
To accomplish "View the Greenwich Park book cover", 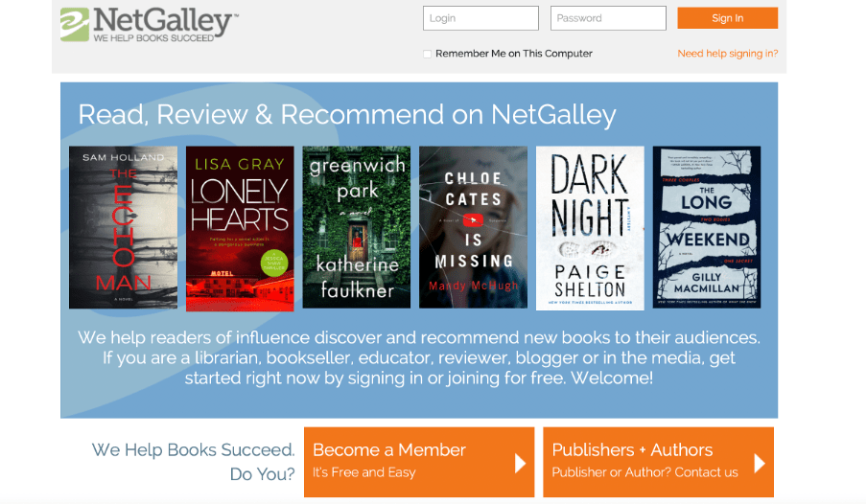I will pyautogui.click(x=357, y=227).
